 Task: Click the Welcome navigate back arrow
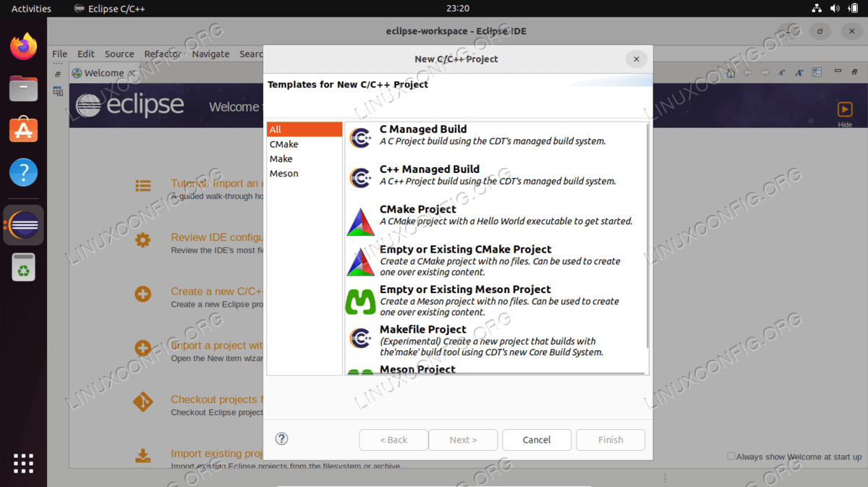click(748, 73)
